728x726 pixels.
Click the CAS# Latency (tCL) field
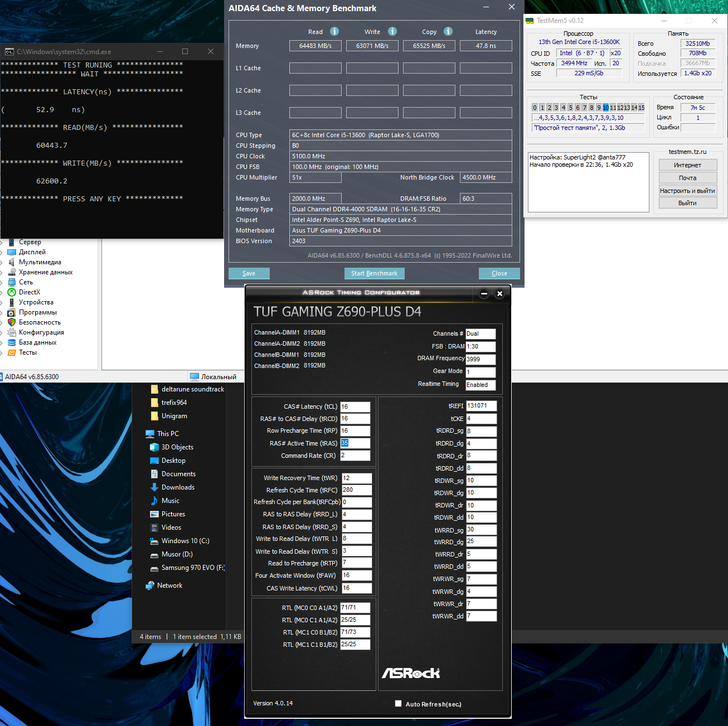point(355,407)
